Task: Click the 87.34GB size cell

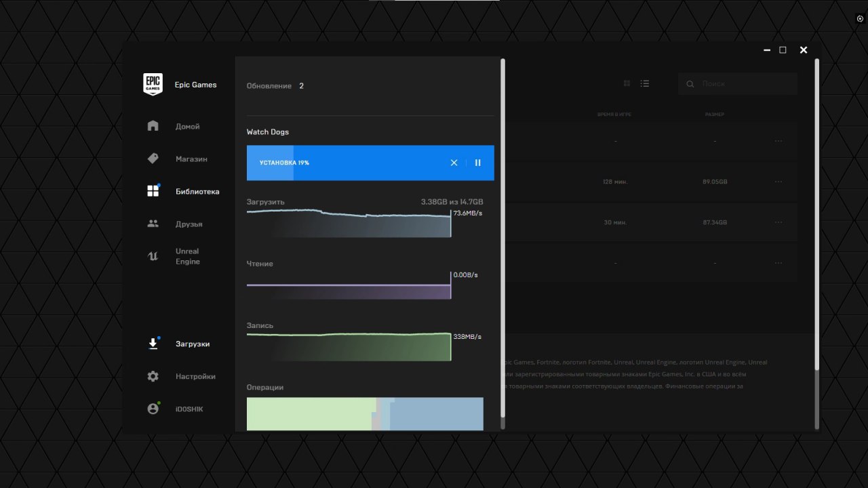Action: (715, 222)
